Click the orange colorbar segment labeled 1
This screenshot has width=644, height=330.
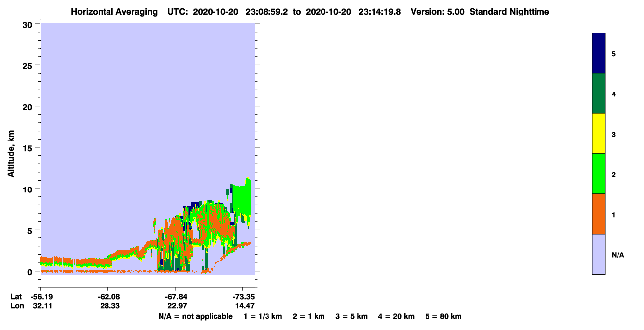[599, 214]
